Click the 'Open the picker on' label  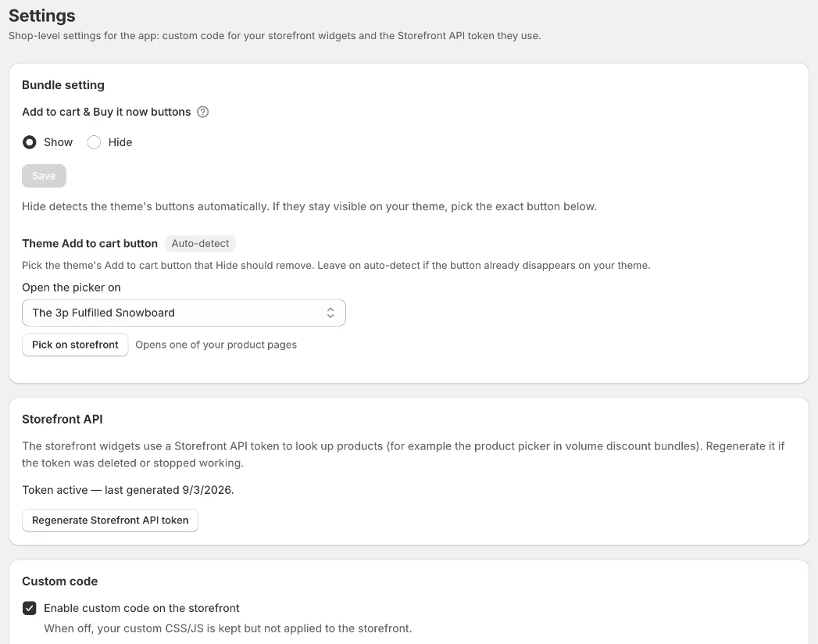pyautogui.click(x=71, y=288)
